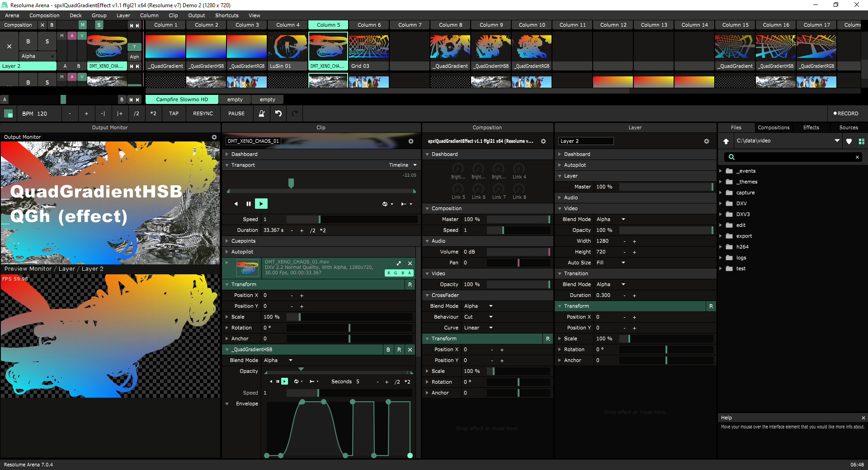Expand DMT_XENO_CHAOS_01.mov source view
Image resolution: width=868 pixels, height=470 pixels.
pyautogui.click(x=399, y=263)
